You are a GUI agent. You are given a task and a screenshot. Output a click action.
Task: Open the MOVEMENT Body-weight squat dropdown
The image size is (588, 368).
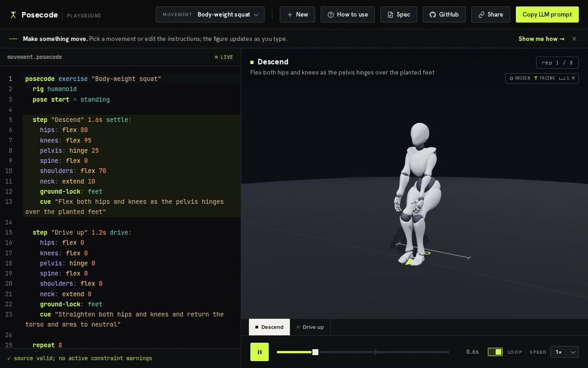click(x=210, y=15)
